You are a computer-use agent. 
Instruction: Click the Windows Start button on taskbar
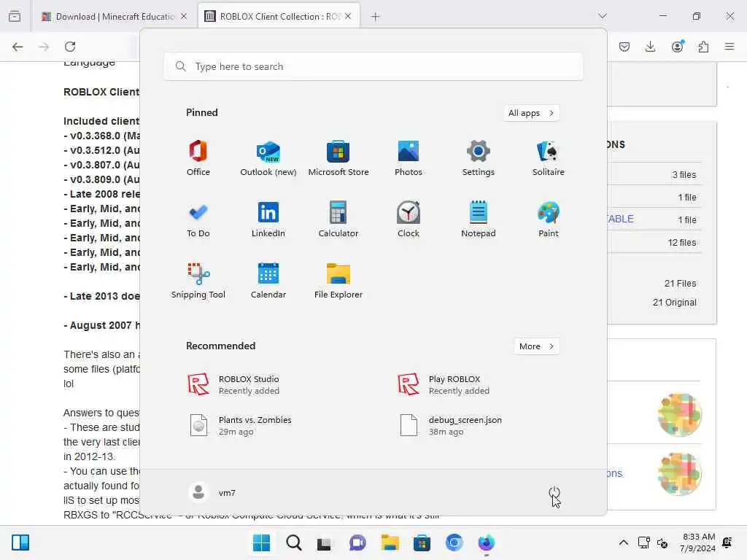click(261, 542)
